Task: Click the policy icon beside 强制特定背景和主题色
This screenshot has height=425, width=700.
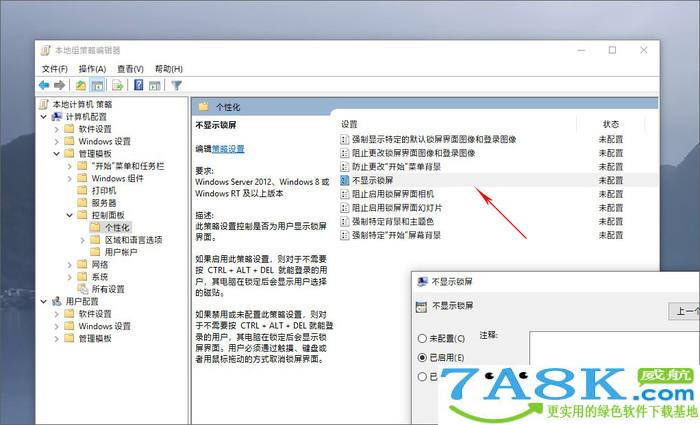Action: pos(345,222)
